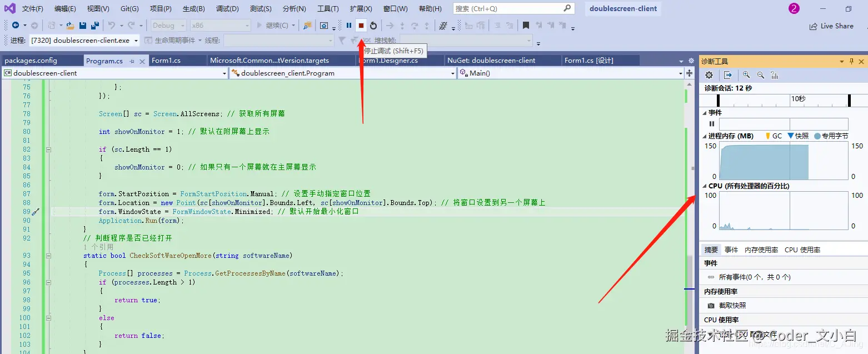Click the split editor window icon
This screenshot has height=354, width=868.
tap(690, 73)
